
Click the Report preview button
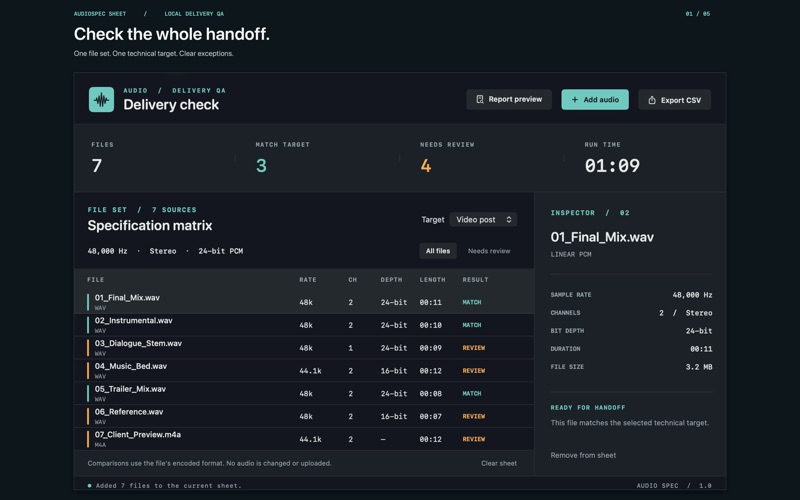pyautogui.click(x=509, y=99)
